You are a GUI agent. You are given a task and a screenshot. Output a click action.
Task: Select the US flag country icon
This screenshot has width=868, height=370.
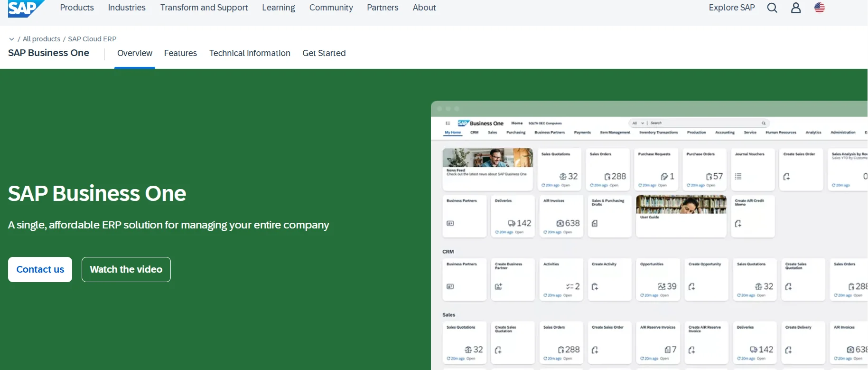coord(820,8)
